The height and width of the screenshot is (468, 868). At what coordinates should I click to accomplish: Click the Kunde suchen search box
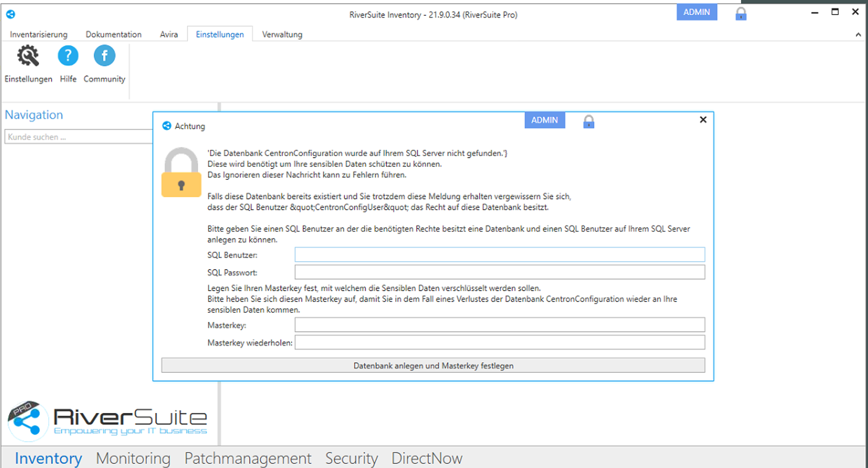coord(78,136)
